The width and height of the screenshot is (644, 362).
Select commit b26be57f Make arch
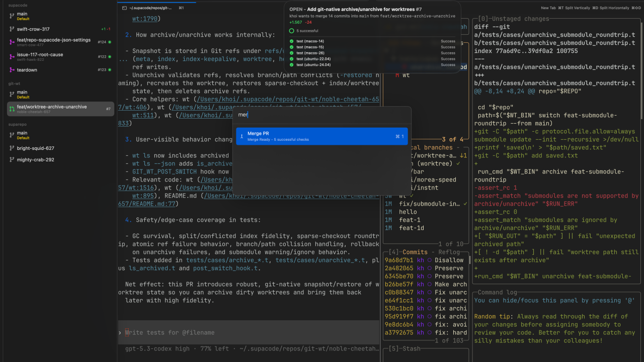[426, 284]
